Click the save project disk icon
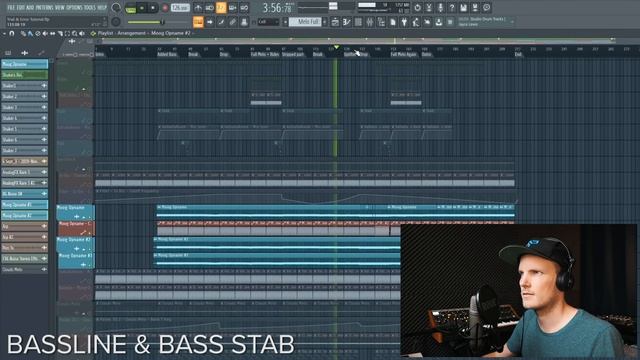 (x=463, y=8)
